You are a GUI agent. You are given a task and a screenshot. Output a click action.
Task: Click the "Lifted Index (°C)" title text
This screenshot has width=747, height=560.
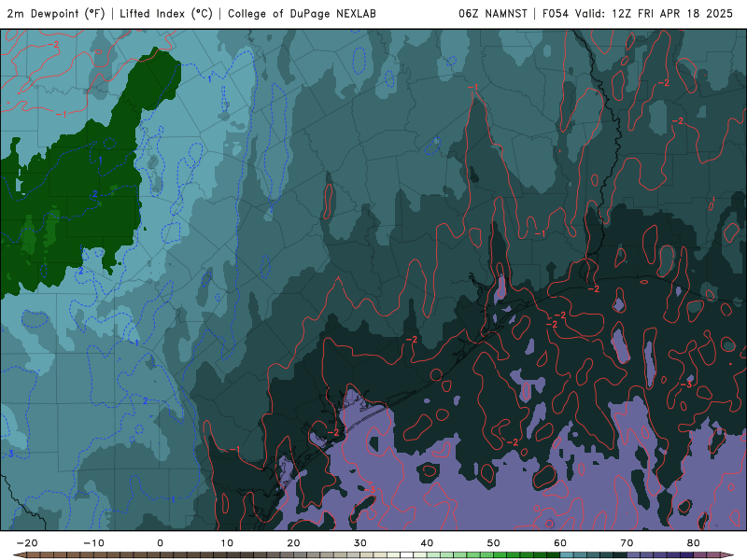166,14
